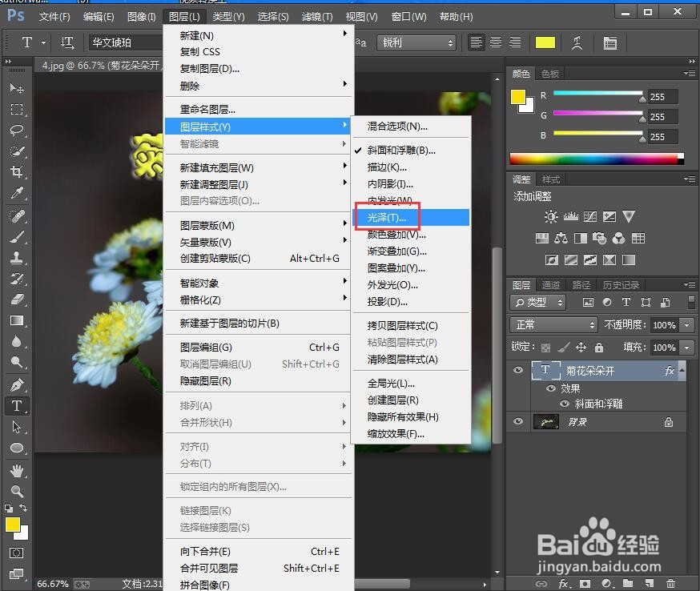The height and width of the screenshot is (591, 700).
Task: Select the Pen tool
Action: tap(17, 384)
